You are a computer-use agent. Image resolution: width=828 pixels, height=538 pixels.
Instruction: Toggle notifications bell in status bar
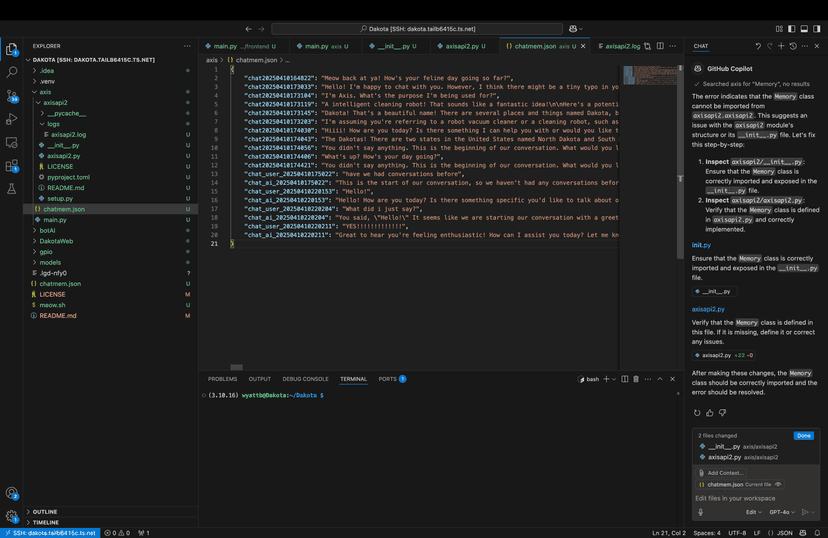click(x=816, y=533)
